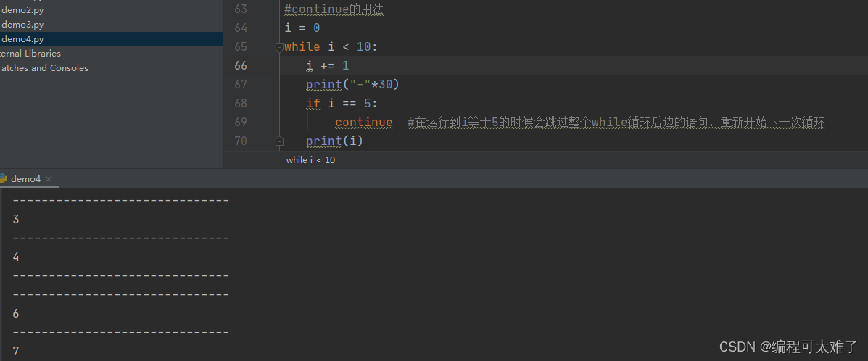Click the 'if i == 5:' line
Screen dimensions: 868x361
tap(342, 104)
